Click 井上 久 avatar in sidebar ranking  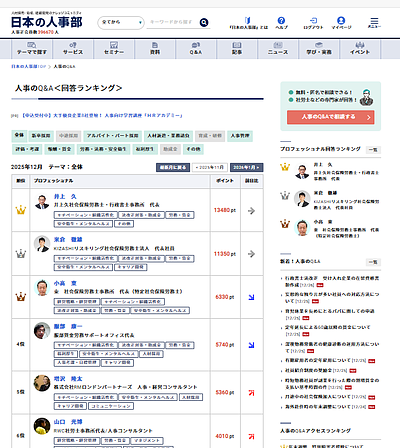click(x=302, y=171)
